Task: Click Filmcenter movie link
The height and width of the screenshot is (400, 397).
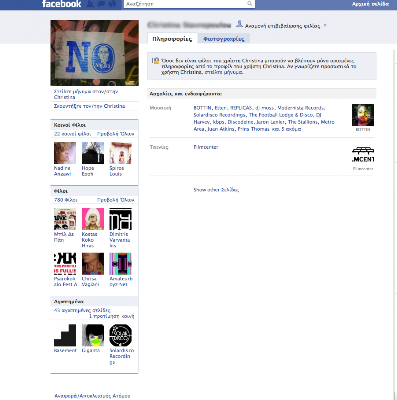Action: 206,147
